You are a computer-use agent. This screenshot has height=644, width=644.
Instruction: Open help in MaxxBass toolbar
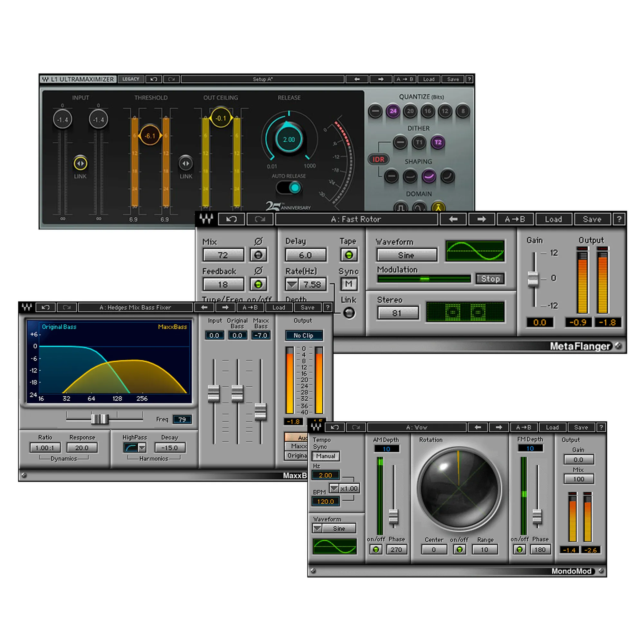[x=328, y=307]
